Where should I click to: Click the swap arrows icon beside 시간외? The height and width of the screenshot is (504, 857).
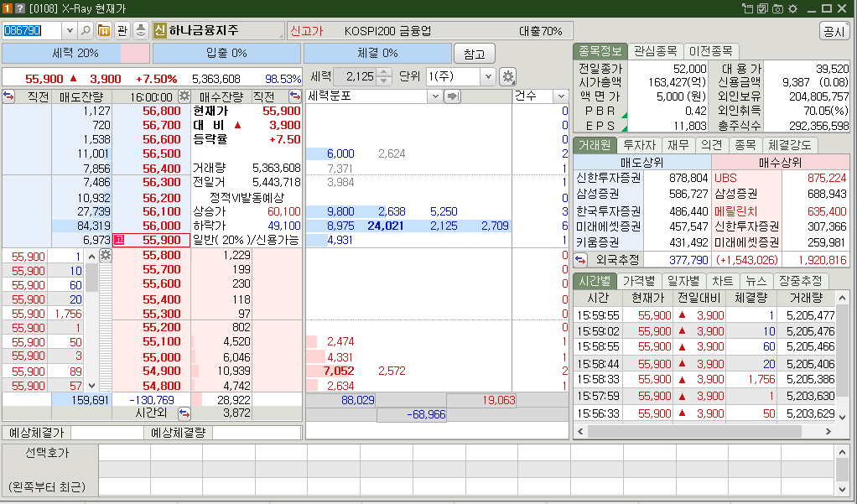point(184,413)
